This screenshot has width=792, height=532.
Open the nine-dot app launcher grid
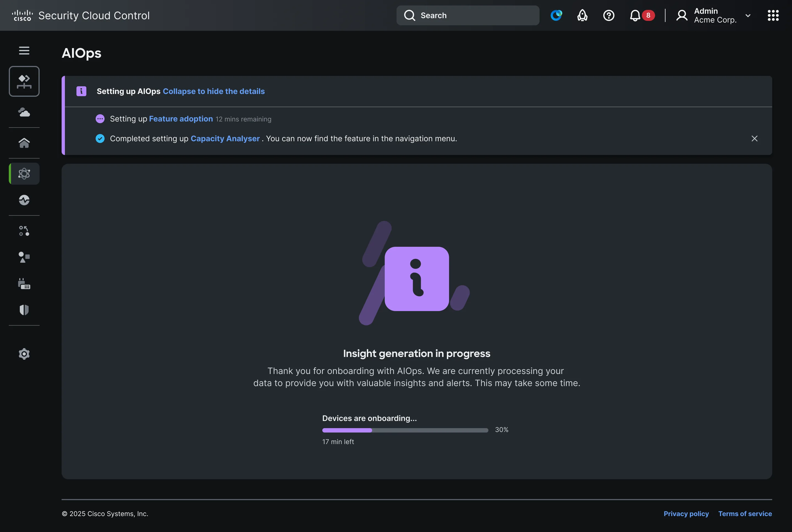pyautogui.click(x=773, y=15)
